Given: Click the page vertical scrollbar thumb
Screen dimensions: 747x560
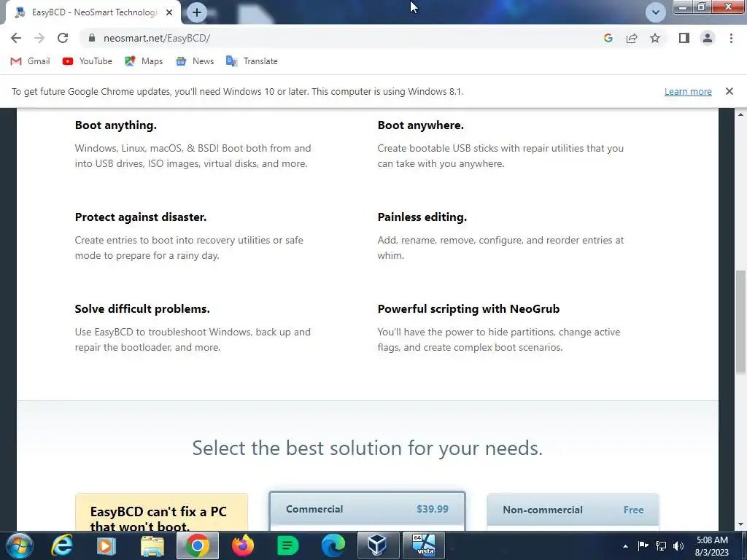Looking at the screenshot, I should [x=740, y=322].
